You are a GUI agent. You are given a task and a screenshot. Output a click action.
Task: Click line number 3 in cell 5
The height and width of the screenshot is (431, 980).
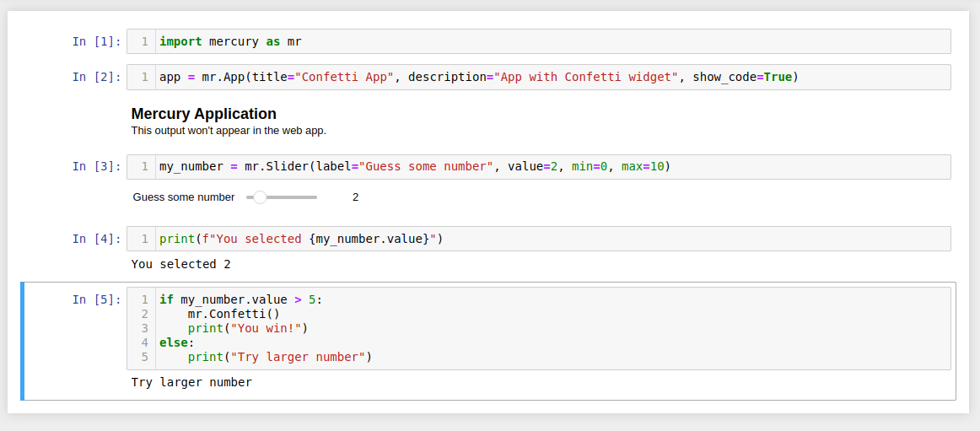pos(145,329)
